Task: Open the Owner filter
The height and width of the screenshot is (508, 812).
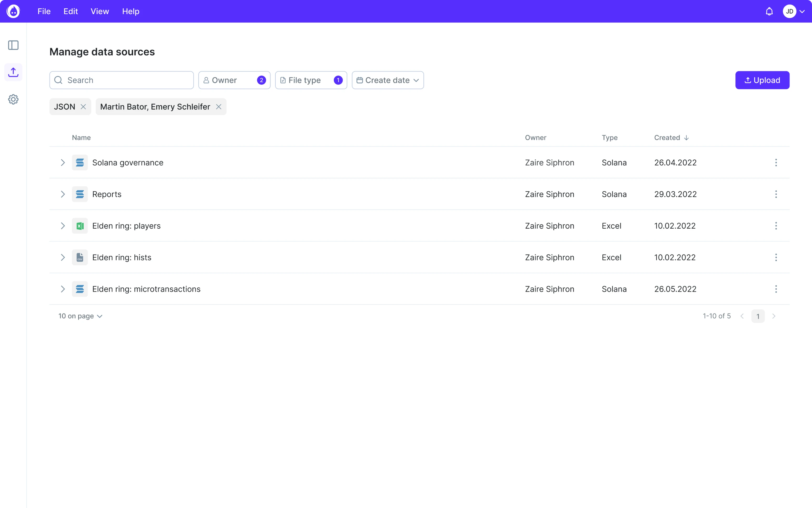Action: [234, 80]
